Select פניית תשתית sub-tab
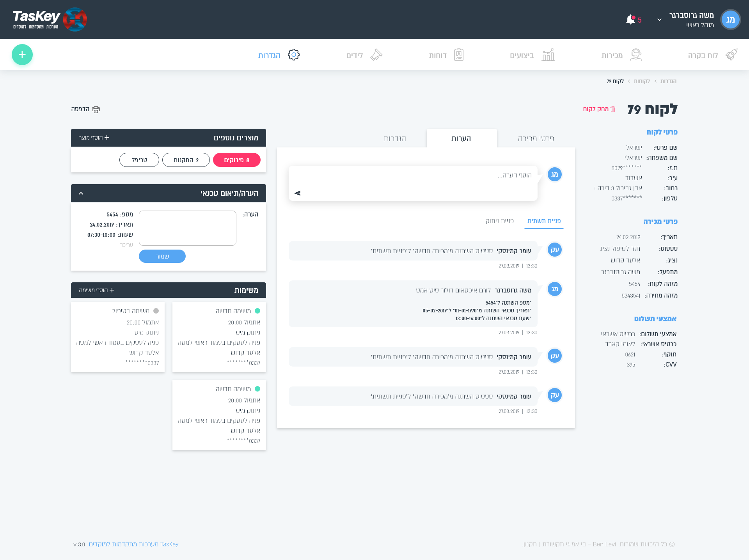749x560 pixels. tap(544, 221)
